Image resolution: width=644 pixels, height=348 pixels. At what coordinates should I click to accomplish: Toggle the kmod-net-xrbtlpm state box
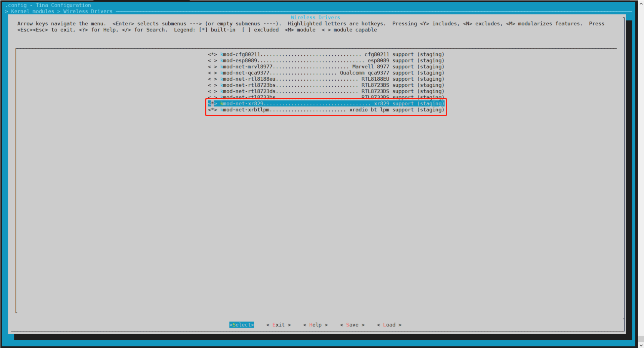(212, 110)
